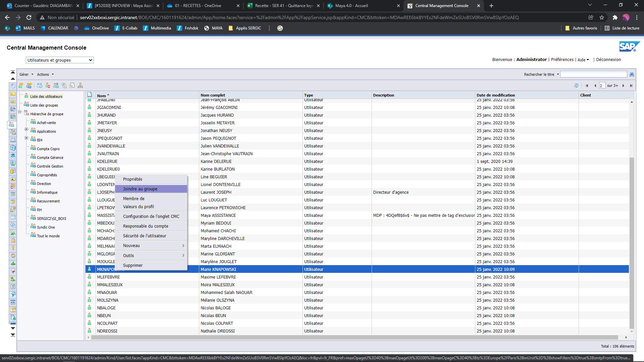
Task: Click the create new group icon
Action: pyautogui.click(x=29, y=85)
